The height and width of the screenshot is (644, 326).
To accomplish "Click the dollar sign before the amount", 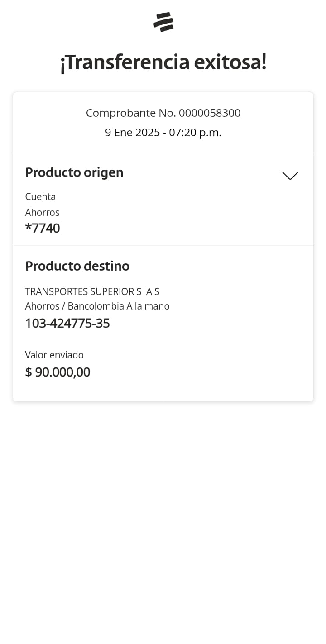I will point(29,372).
